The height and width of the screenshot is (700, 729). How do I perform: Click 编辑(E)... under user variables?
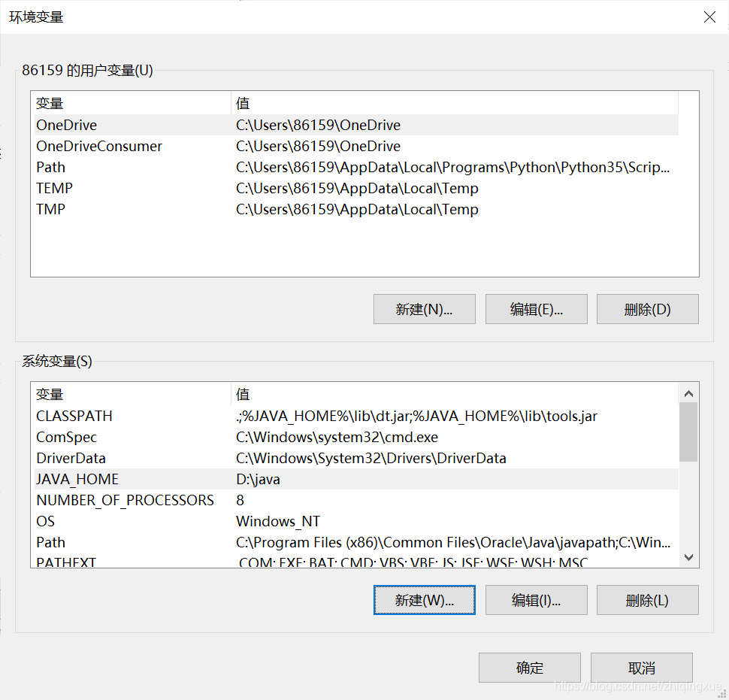pos(537,309)
